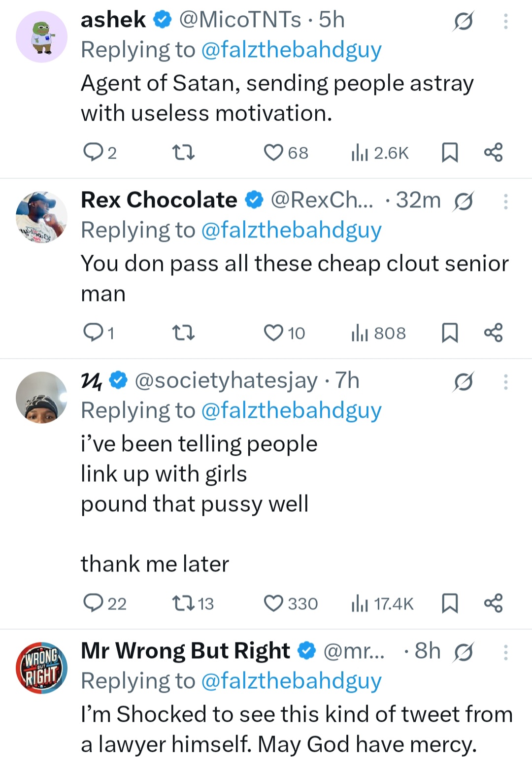The width and height of the screenshot is (532, 770).
Task: Open @falzthebahdguy link in ashek's reply
Action: (291, 50)
